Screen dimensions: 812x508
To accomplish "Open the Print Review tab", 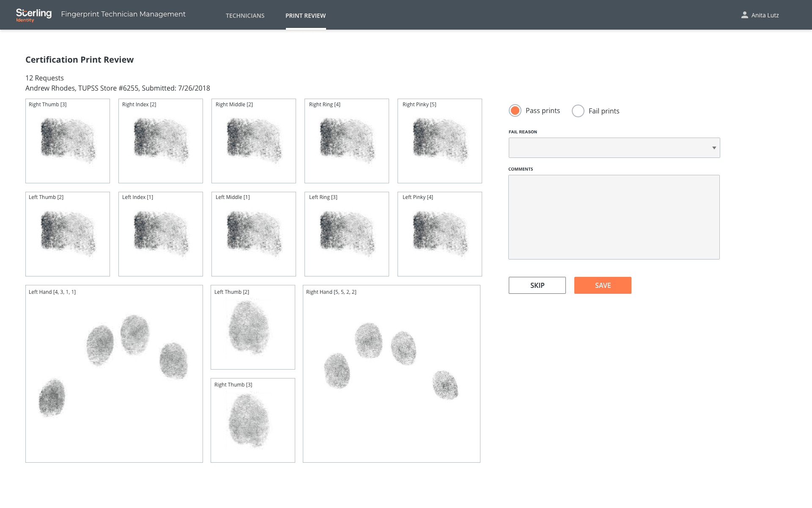I will pos(305,16).
